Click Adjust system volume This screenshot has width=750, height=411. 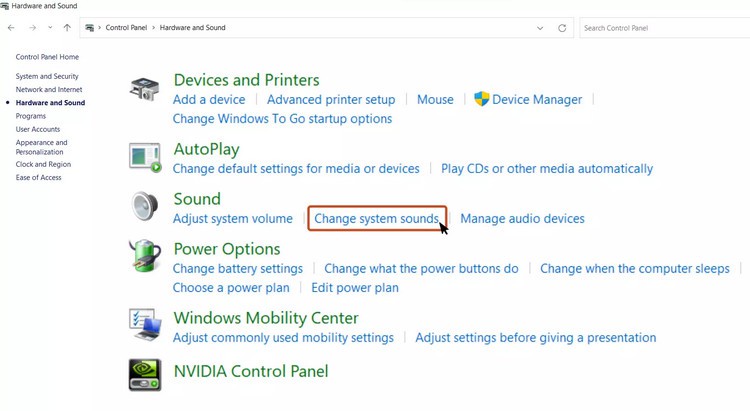click(232, 219)
